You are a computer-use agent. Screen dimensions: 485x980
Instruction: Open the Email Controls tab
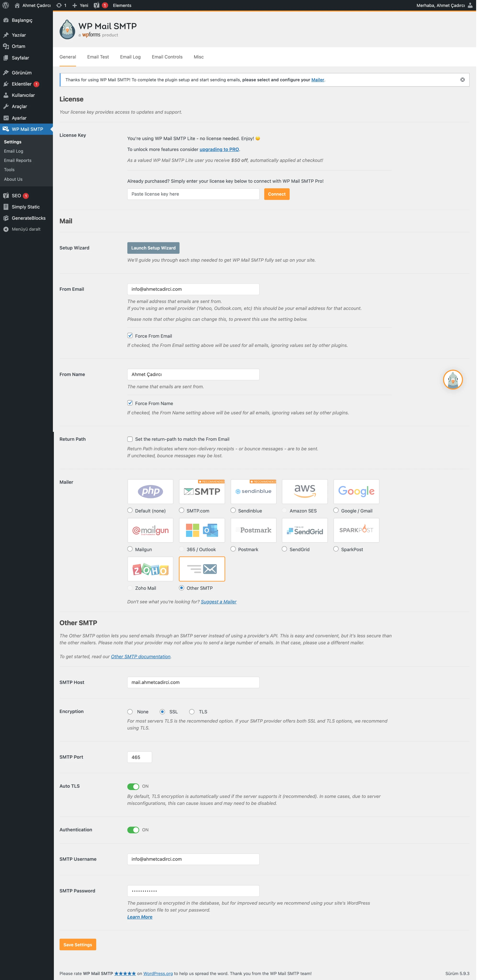point(167,57)
